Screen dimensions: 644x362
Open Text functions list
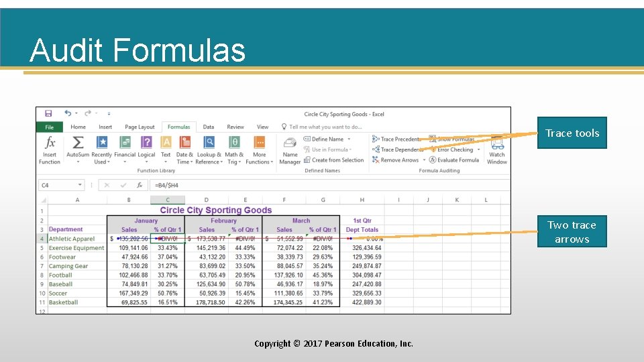pos(166,150)
